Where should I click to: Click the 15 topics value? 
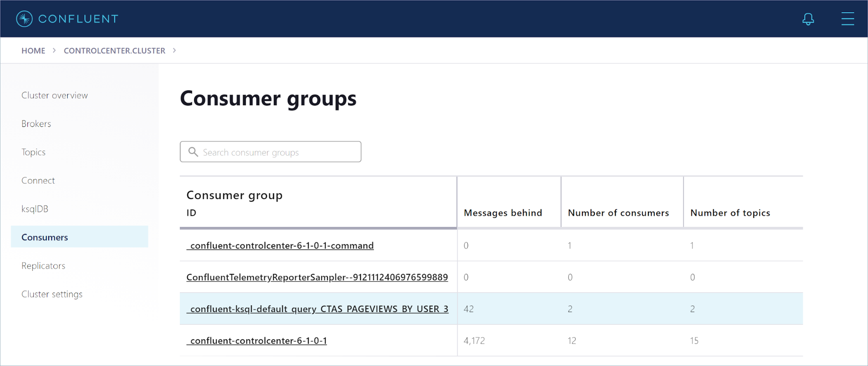click(694, 341)
